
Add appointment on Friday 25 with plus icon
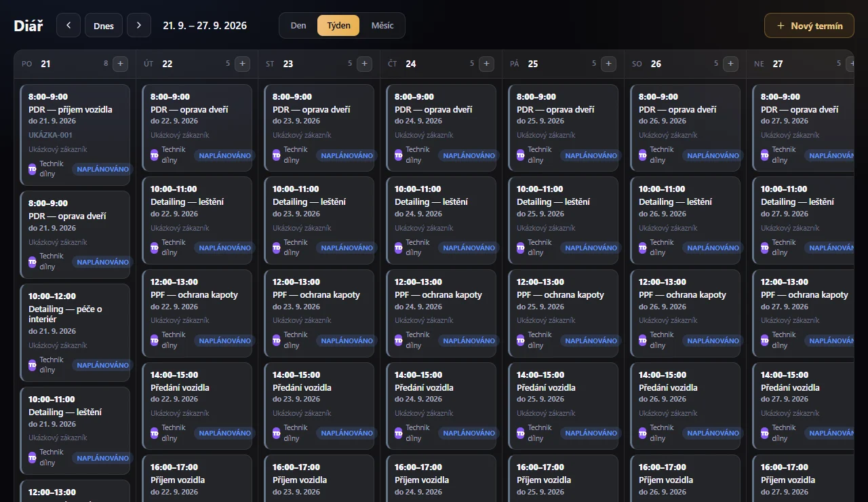(x=608, y=64)
